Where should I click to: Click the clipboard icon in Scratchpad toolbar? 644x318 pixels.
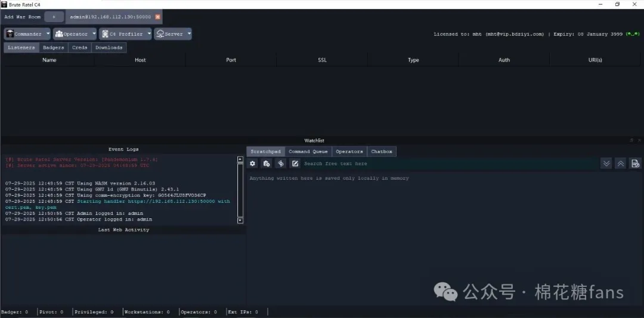pyautogui.click(x=267, y=163)
